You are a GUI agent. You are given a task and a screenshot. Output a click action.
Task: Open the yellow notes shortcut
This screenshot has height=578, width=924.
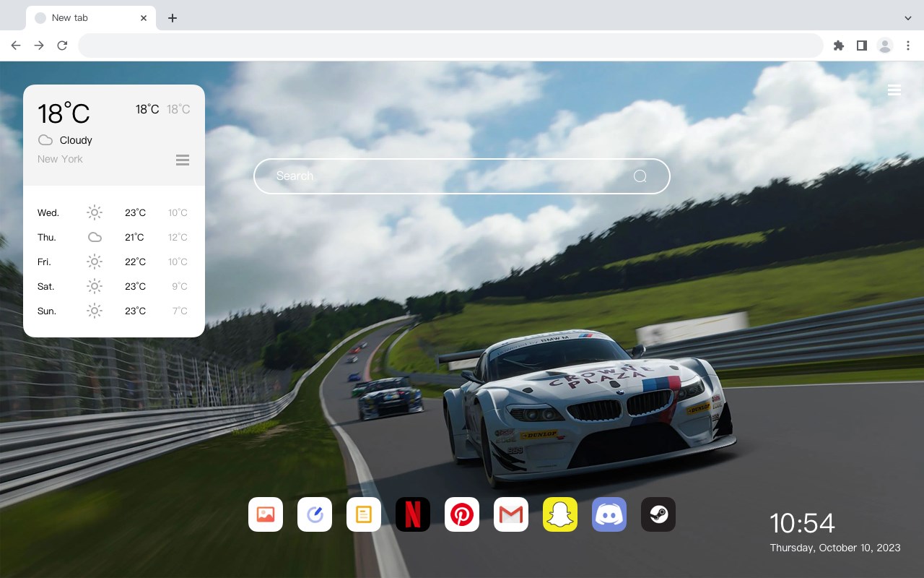(364, 514)
